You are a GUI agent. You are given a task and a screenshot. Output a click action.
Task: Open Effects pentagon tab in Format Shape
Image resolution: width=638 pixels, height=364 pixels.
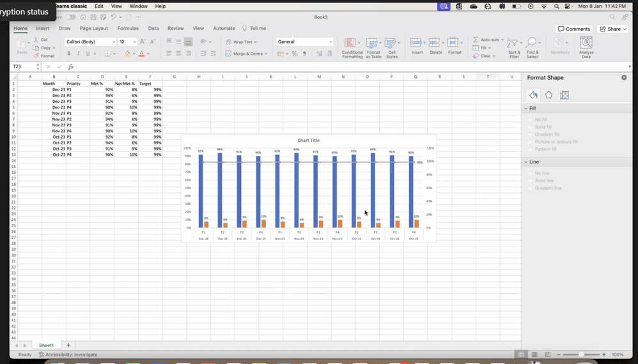pyautogui.click(x=549, y=95)
